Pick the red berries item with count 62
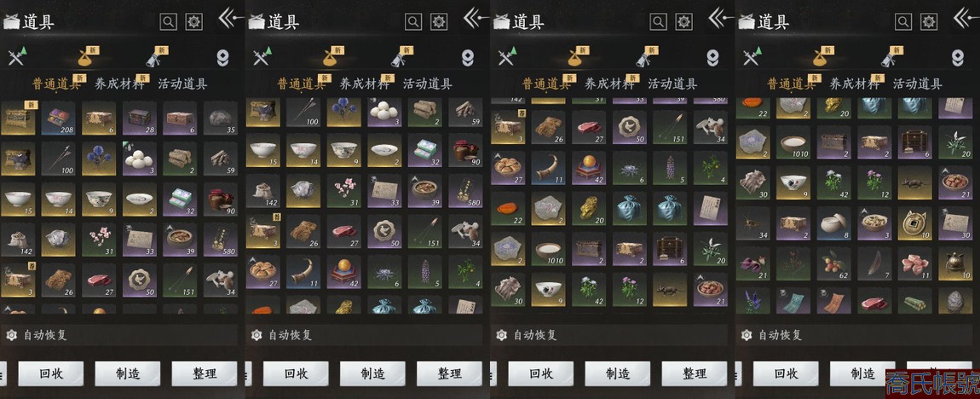The image size is (980, 399). tap(833, 264)
